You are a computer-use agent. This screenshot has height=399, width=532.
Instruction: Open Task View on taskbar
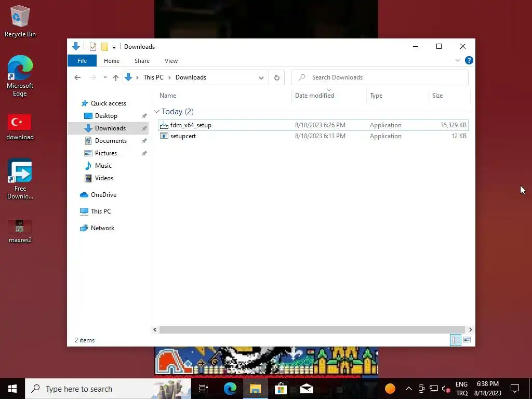tap(204, 389)
